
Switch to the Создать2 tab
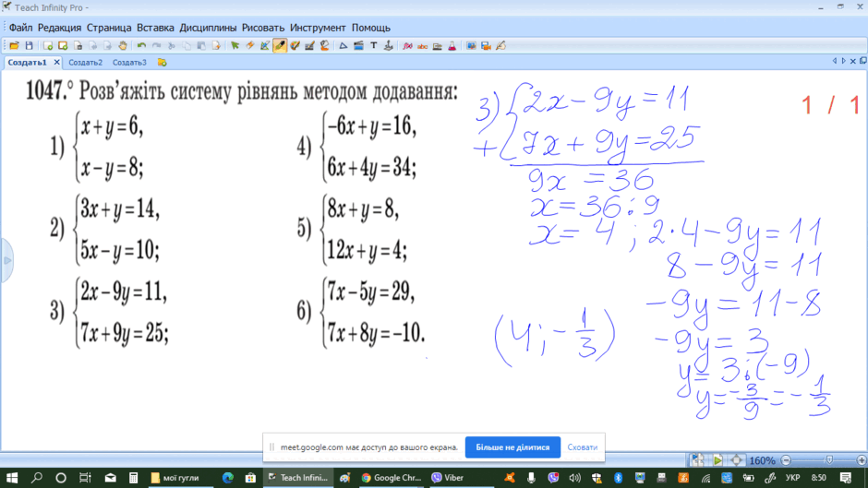point(85,63)
